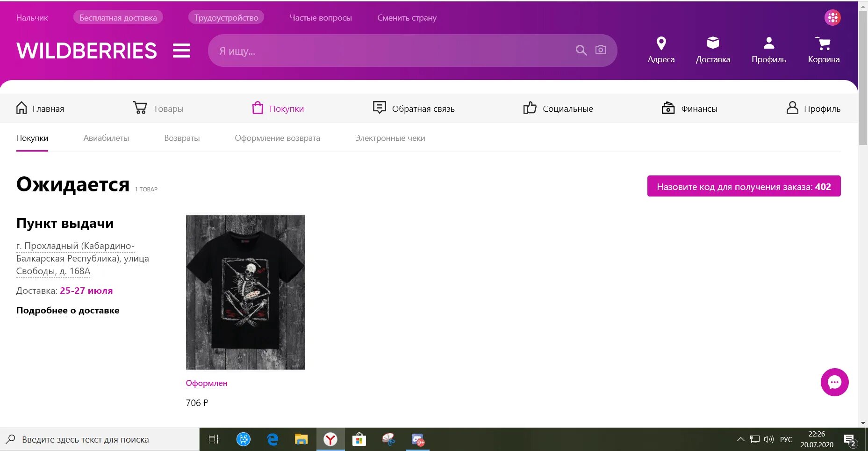Go to Главная section
This screenshot has width=868, height=451.
tap(40, 109)
